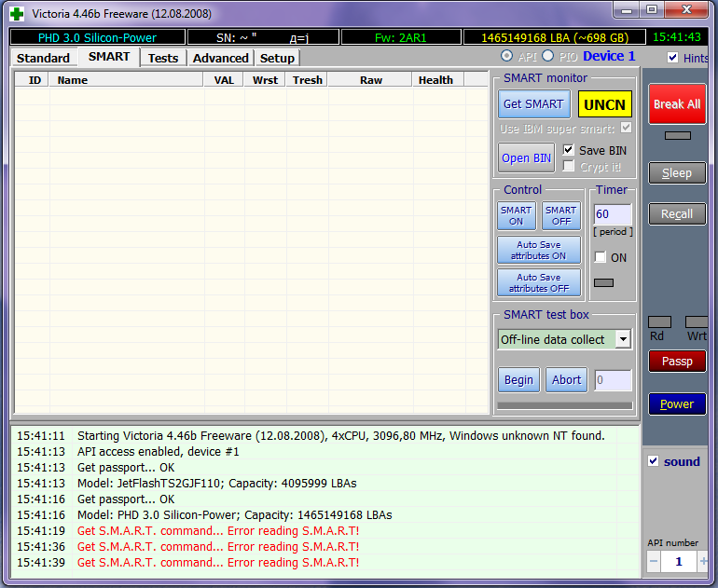The height and width of the screenshot is (588, 718).
Task: Toggle the Hints checkbox
Action: 673,58
